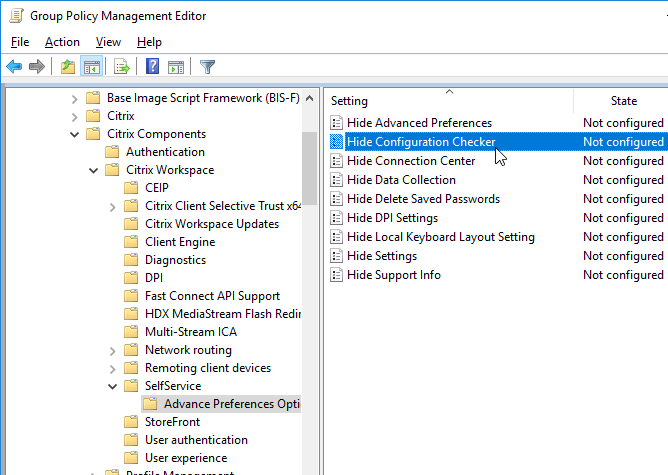Sort by the State column header
This screenshot has height=475, width=668.
click(623, 101)
